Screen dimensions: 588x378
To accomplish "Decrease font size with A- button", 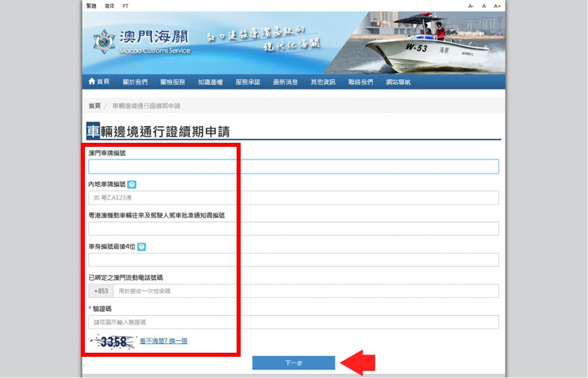I will [471, 6].
